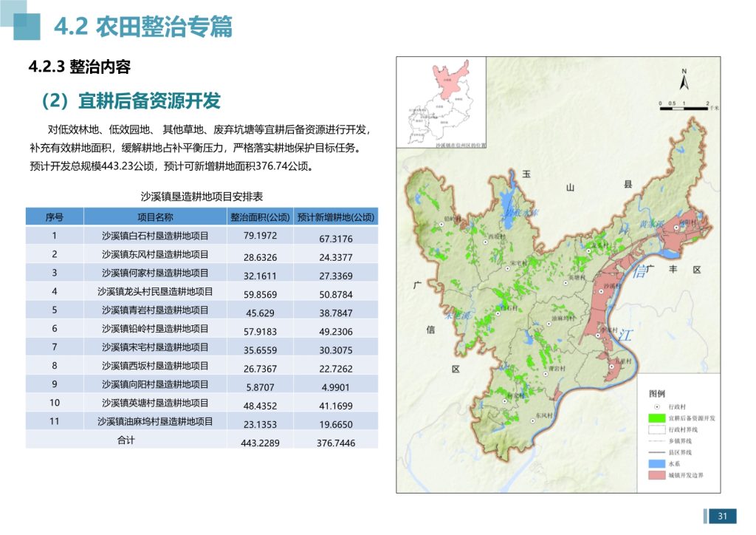
Task: Click the 4.2 农田整治专篇 page title
Action: tap(143, 27)
